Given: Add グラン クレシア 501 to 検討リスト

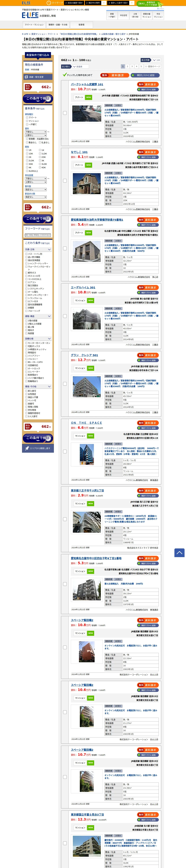Looking at the screenshot, I should [x=148, y=360].
